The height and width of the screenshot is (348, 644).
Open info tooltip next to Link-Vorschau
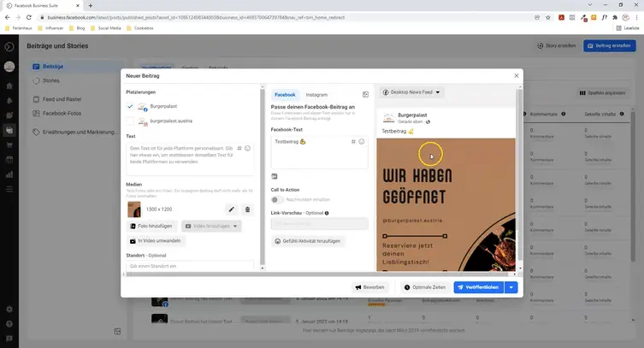[327, 213]
